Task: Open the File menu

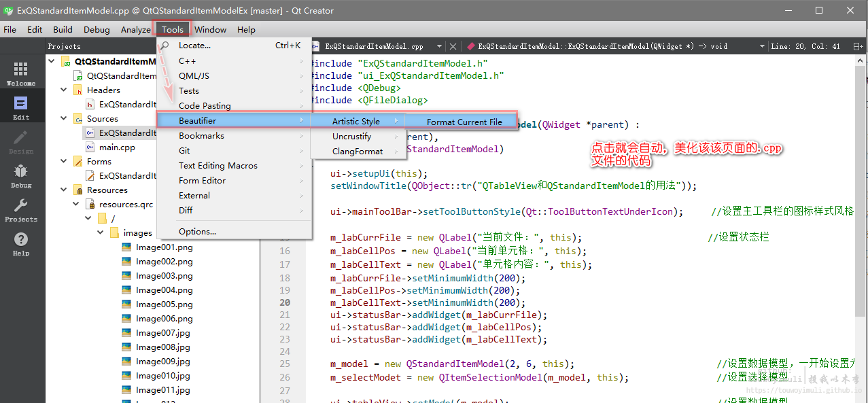Action: click(x=10, y=29)
